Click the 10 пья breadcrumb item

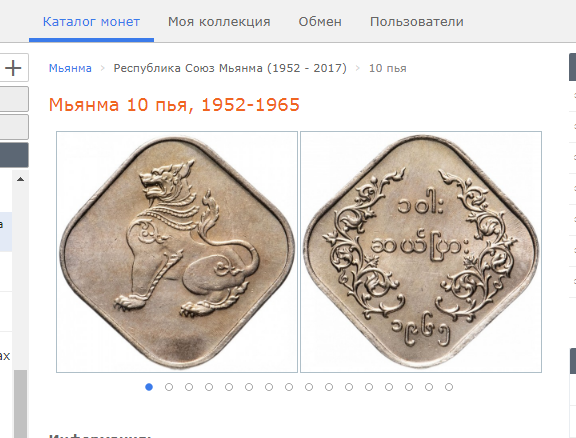pos(388,68)
